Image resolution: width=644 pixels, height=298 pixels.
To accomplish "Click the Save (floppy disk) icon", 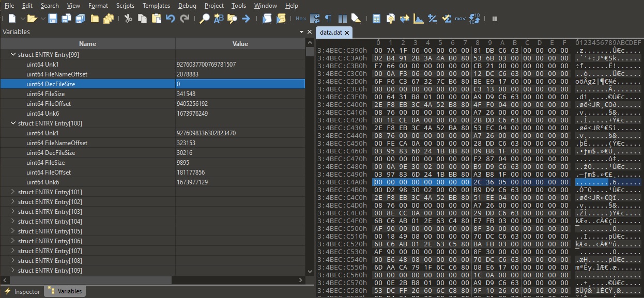I will click(x=53, y=19).
